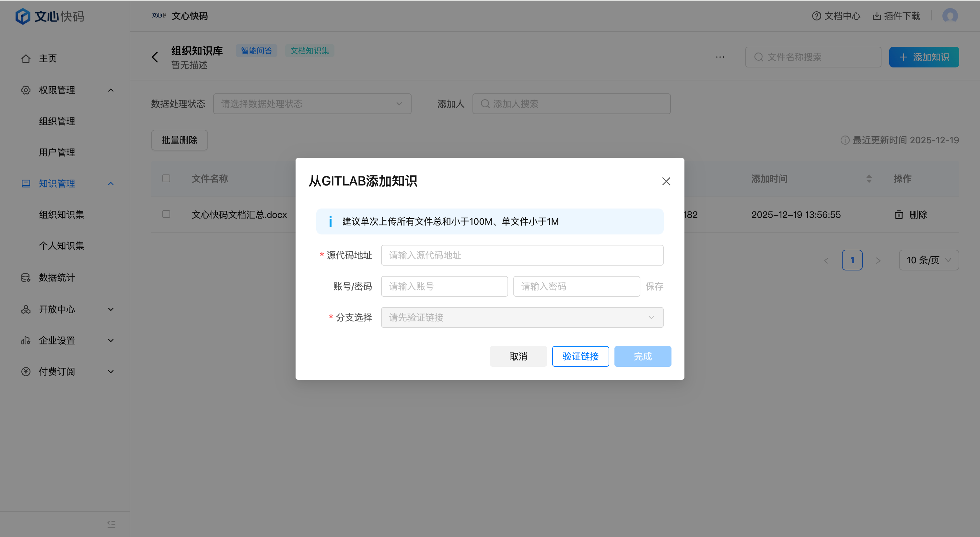Sort by 添加时间 column arrows
The image size is (980, 537).
coord(869,178)
